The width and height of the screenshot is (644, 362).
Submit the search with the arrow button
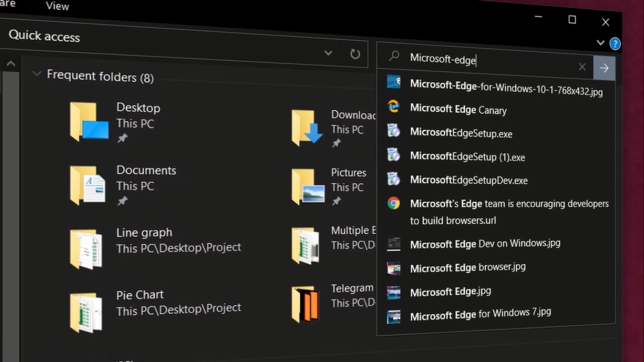coord(604,67)
